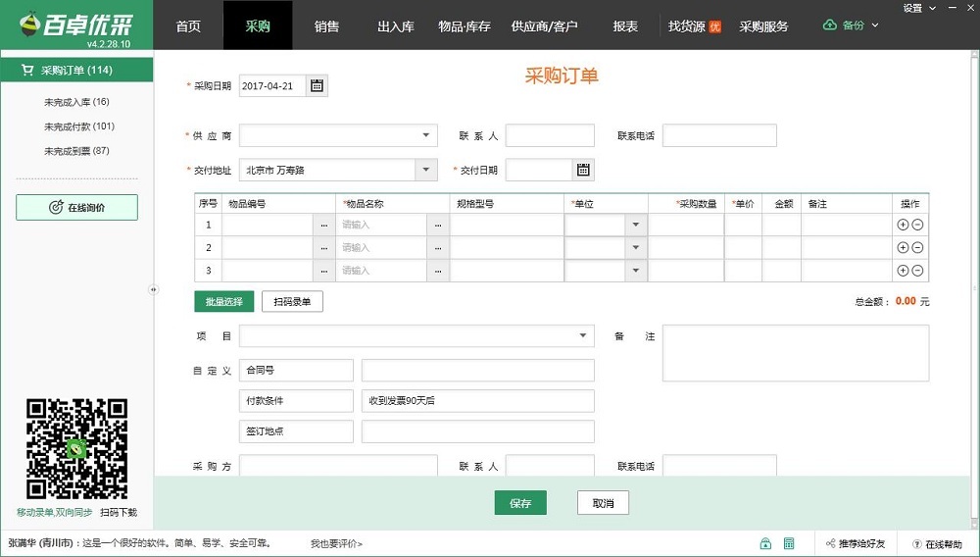
Task: Click the remove row minus icon in row 1
Action: point(917,225)
